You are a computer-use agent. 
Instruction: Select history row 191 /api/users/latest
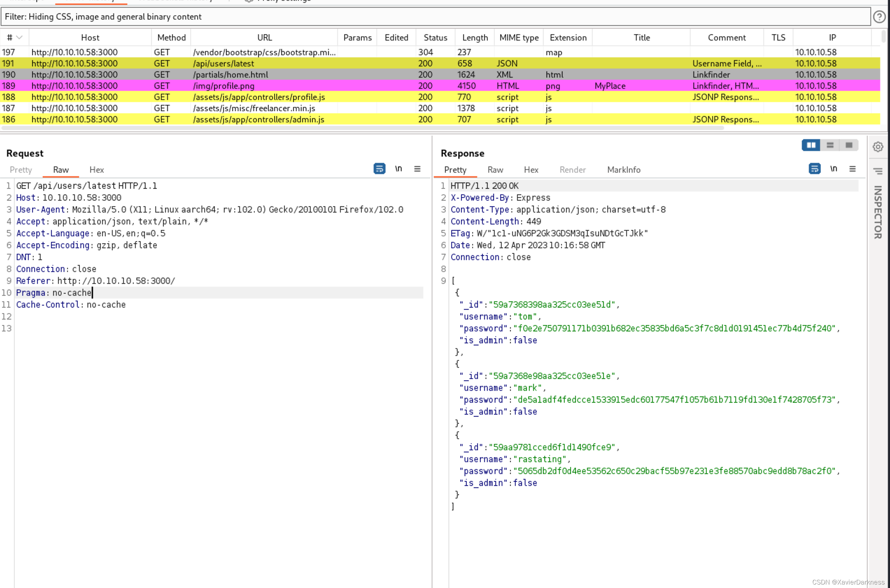pyautogui.click(x=440, y=63)
